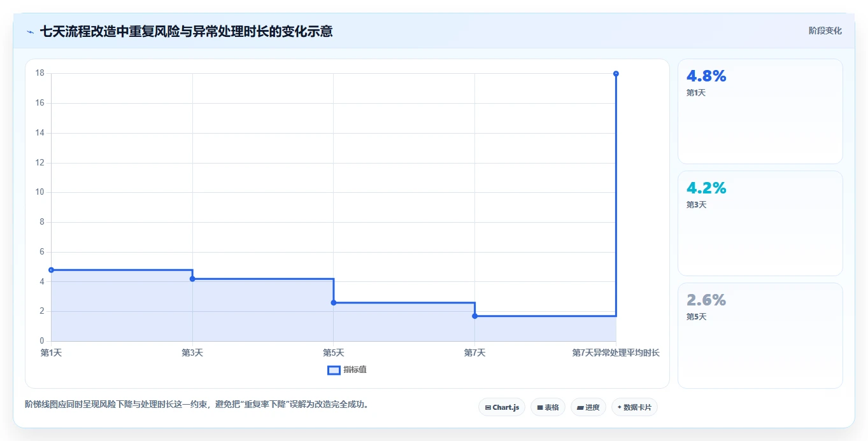Click the 4.2% value text
Image resolution: width=868 pixels, height=441 pixels.
click(706, 188)
